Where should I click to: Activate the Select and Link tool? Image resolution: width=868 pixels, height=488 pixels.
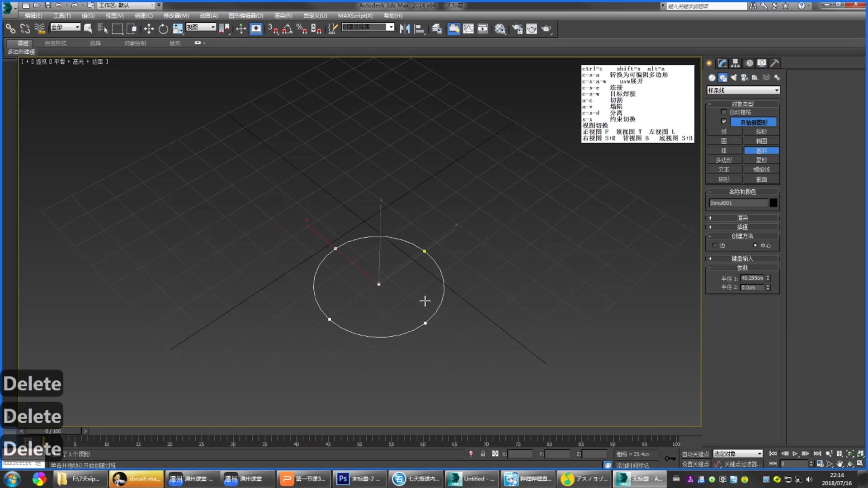point(10,28)
